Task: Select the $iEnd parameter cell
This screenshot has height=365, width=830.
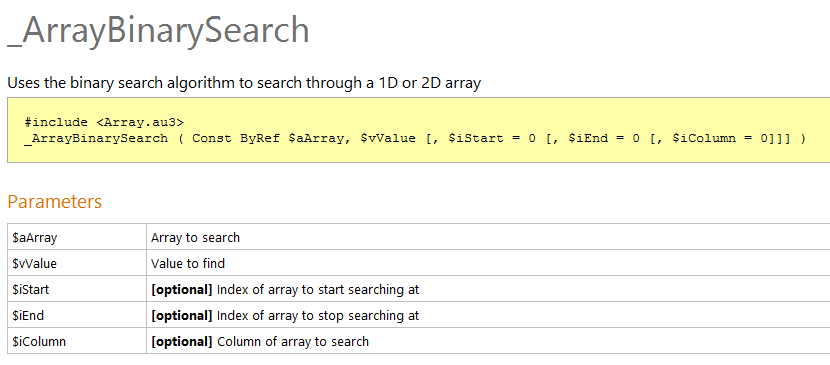Action: [77, 315]
